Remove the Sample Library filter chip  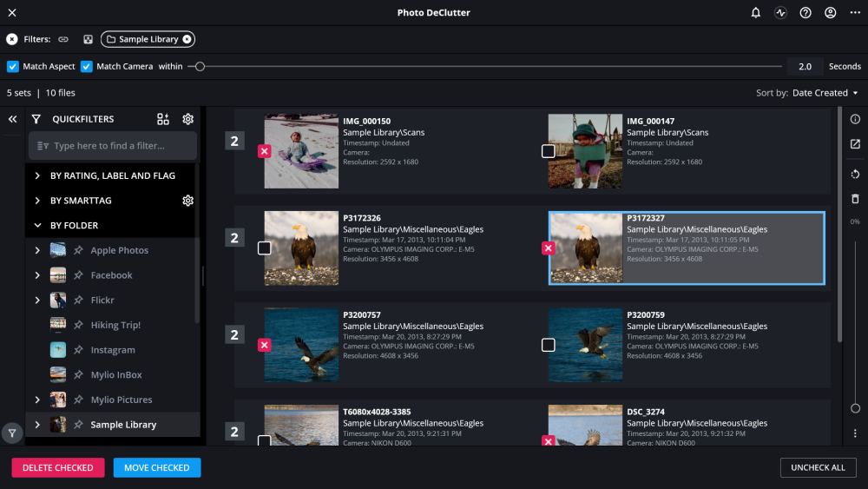[187, 39]
